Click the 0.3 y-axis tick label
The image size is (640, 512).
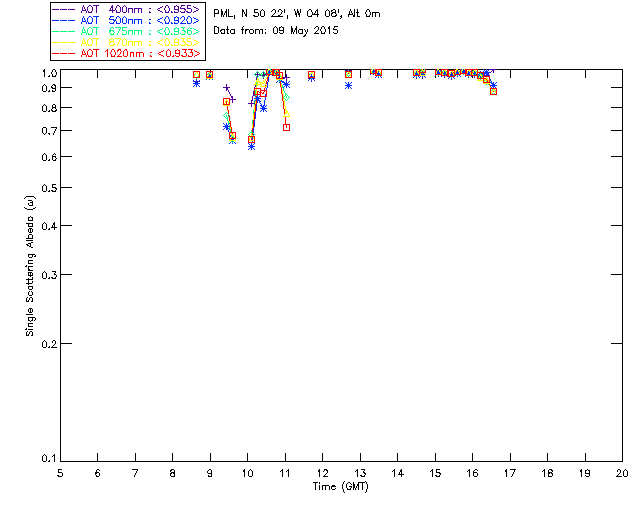coord(49,275)
